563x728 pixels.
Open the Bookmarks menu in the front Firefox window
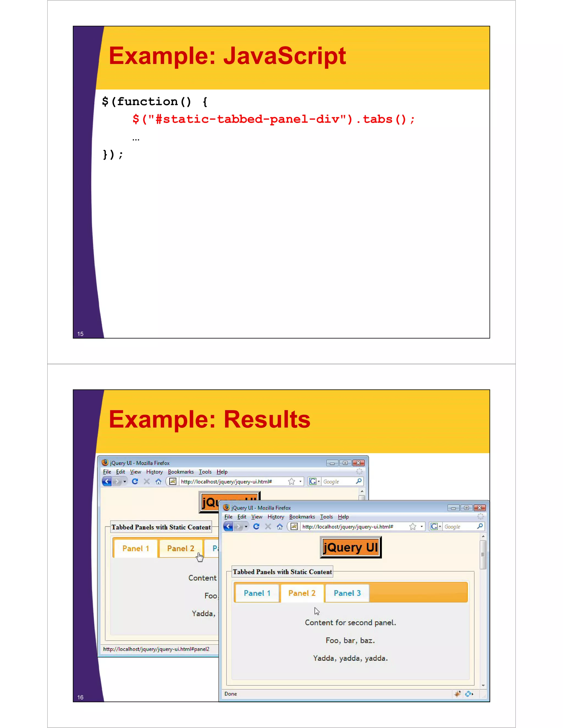(x=302, y=517)
